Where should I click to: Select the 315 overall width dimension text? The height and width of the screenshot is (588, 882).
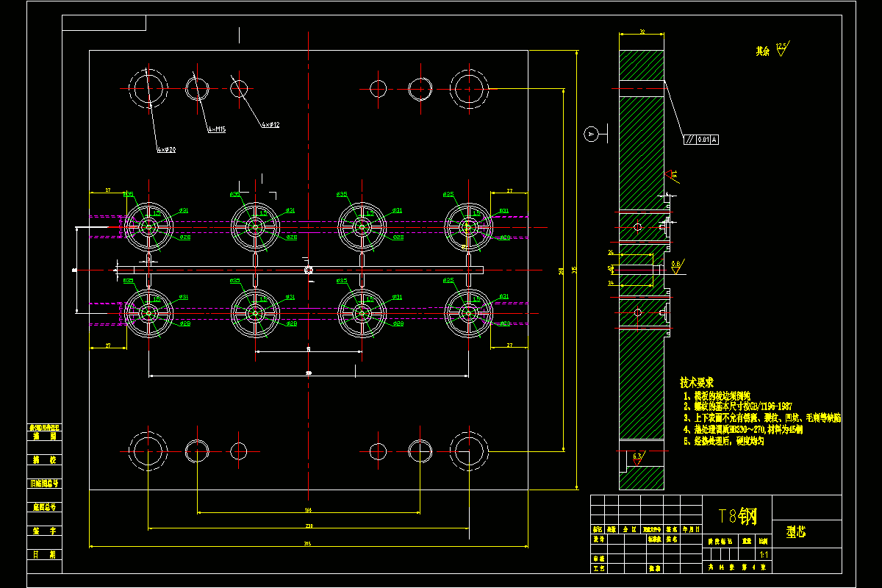coord(308,544)
